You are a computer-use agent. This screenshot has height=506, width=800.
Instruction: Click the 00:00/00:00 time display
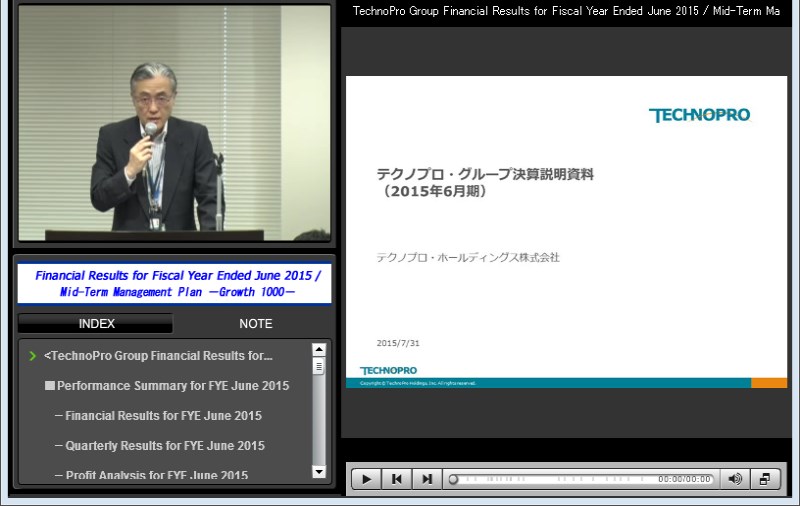pyautogui.click(x=684, y=479)
